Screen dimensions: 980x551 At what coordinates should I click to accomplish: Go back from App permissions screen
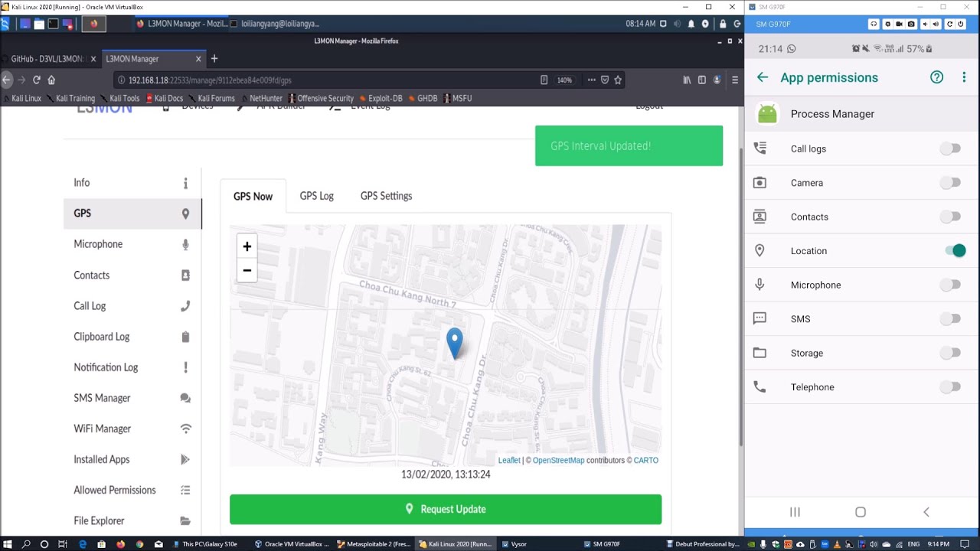pyautogui.click(x=762, y=77)
